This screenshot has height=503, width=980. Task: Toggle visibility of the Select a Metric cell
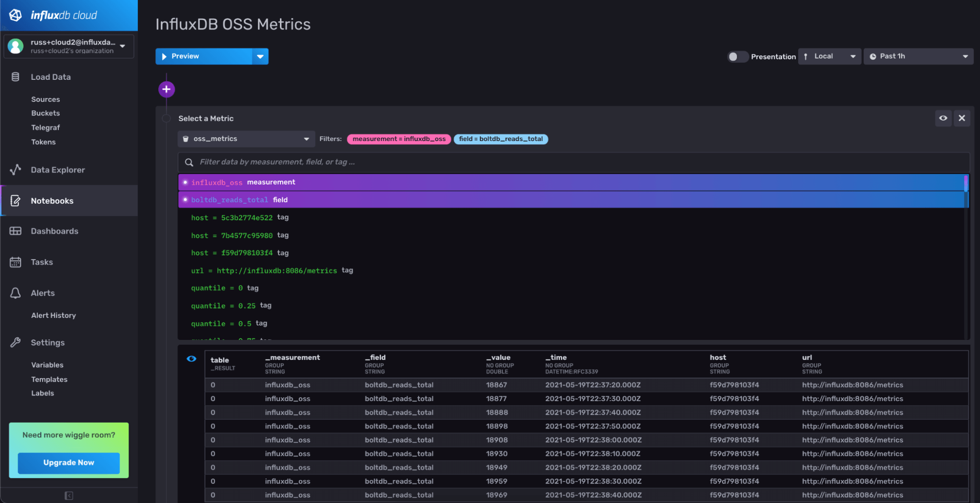[x=943, y=118]
